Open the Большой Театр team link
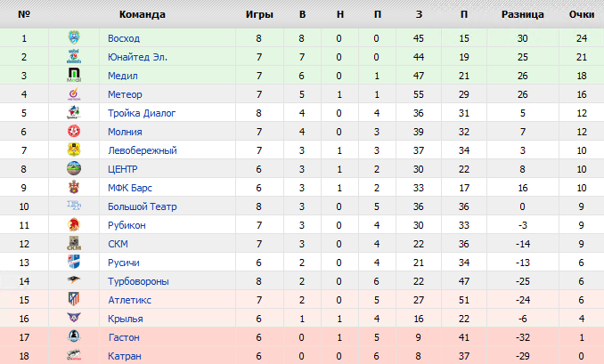The image size is (604, 364). pyautogui.click(x=142, y=206)
